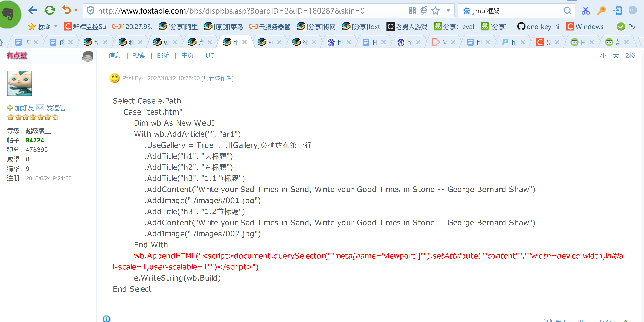Open the UC link
The width and height of the screenshot is (644, 322).
tap(210, 56)
